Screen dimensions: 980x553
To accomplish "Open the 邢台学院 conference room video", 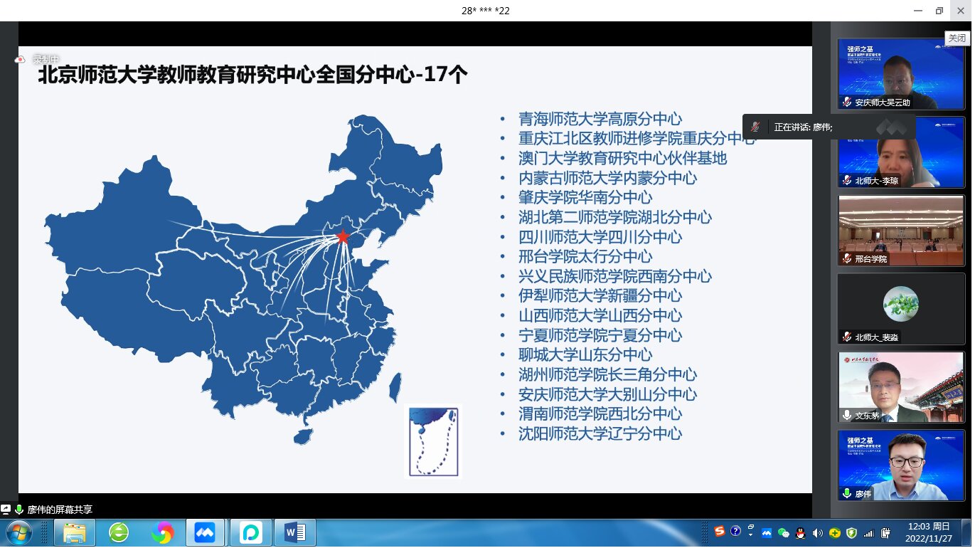I will click(901, 231).
